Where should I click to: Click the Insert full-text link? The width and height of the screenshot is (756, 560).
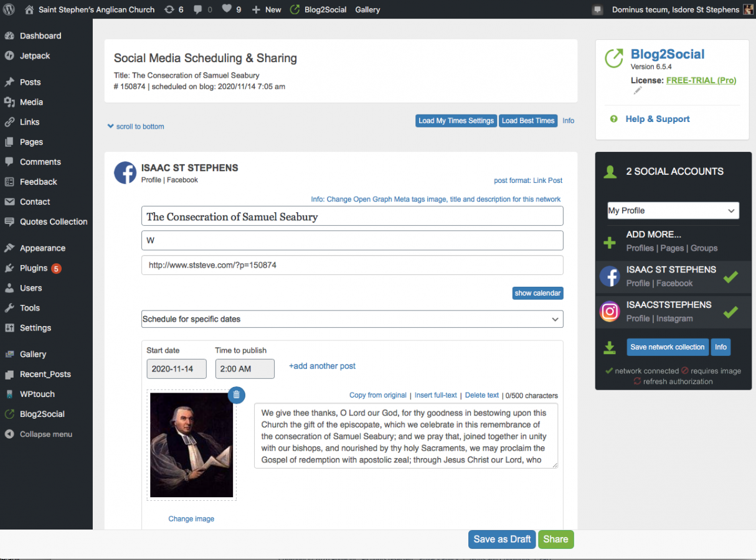pos(436,395)
